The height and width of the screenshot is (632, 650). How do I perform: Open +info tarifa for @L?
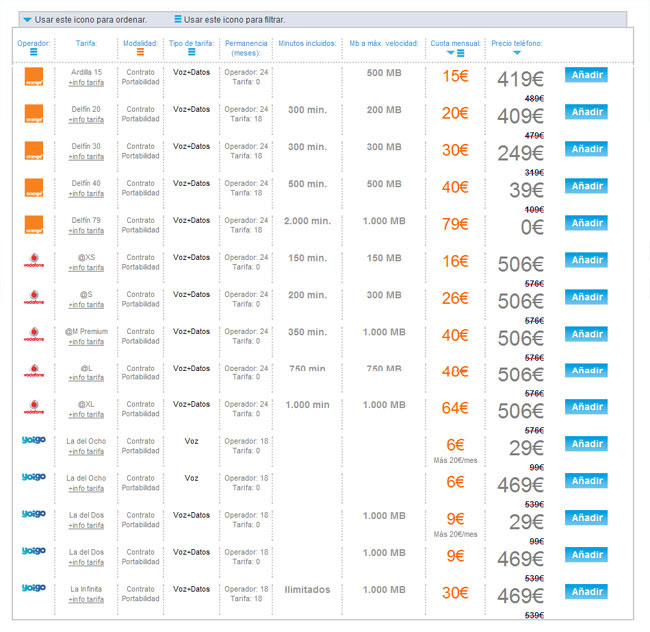pyautogui.click(x=86, y=378)
